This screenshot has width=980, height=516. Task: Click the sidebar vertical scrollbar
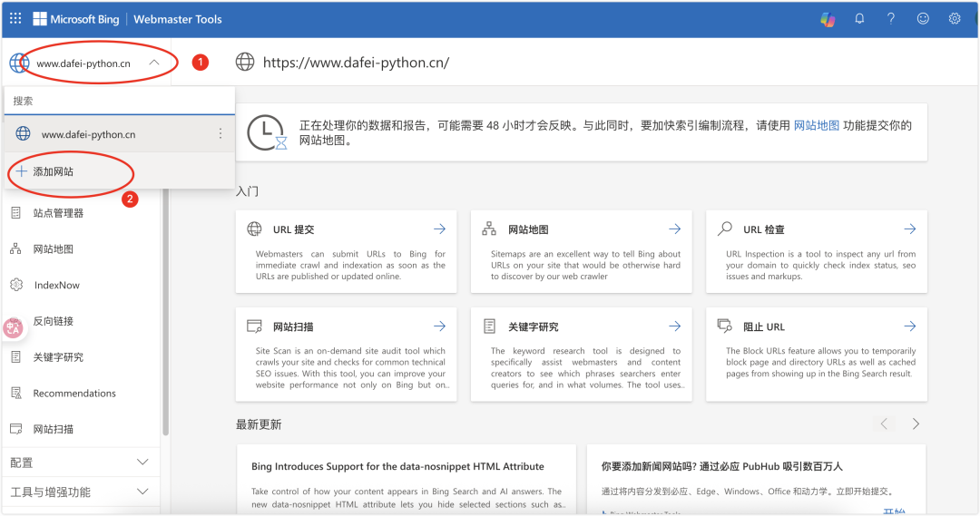click(x=166, y=312)
